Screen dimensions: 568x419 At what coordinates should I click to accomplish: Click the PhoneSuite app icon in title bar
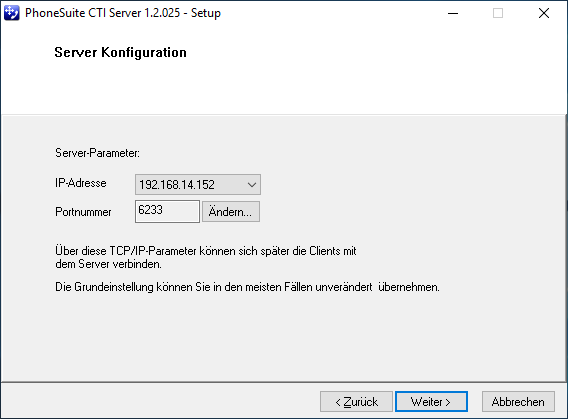11,13
